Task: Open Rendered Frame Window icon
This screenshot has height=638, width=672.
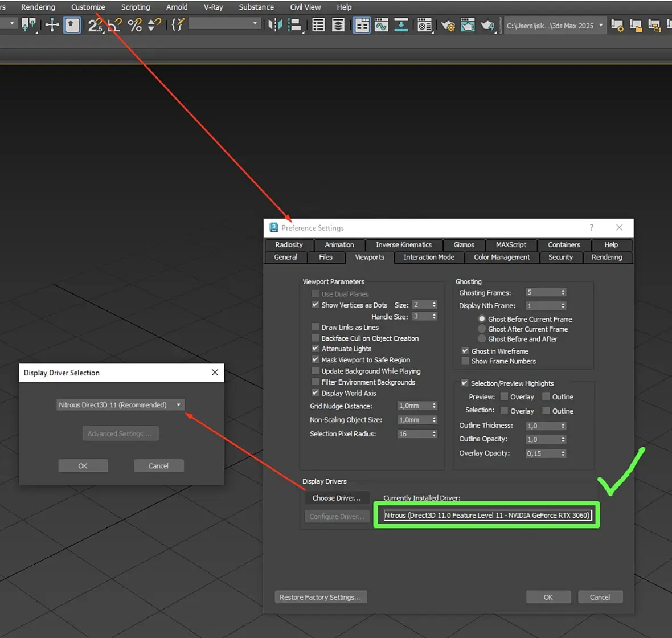Action: 468,25
